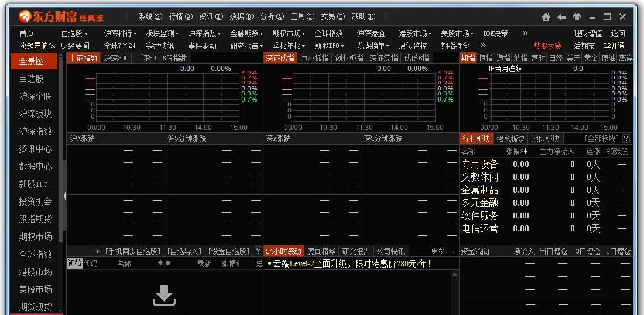Switch to the 要闻精华 tab

[x=321, y=251]
